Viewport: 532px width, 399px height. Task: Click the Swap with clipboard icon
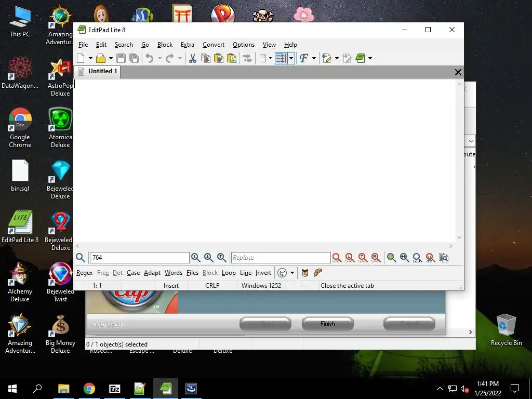coord(232,58)
